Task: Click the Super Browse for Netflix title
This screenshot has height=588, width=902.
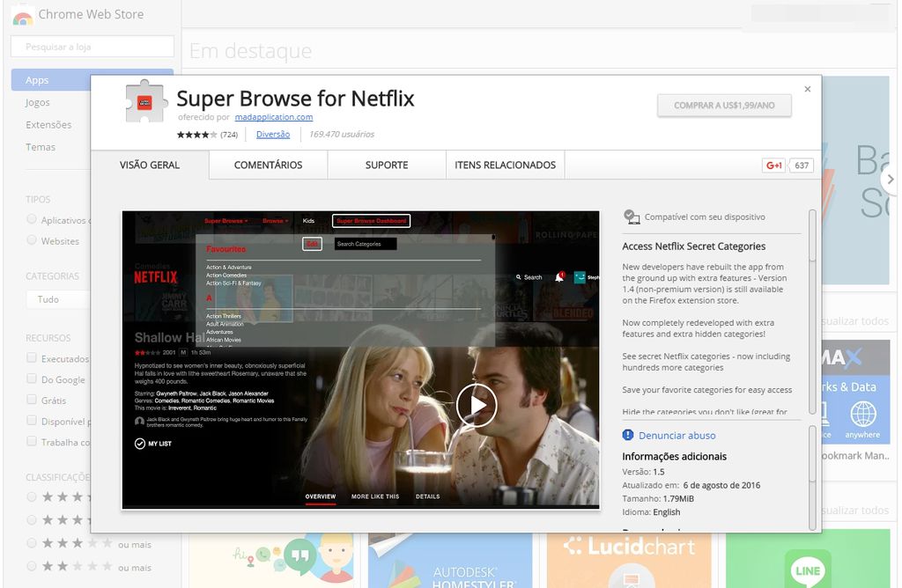Action: click(x=295, y=99)
